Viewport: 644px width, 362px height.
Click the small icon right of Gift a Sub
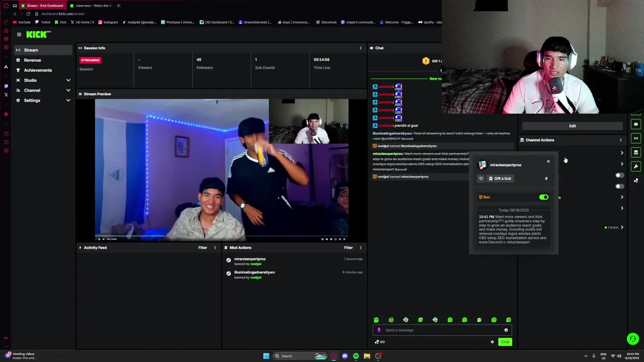point(546,178)
